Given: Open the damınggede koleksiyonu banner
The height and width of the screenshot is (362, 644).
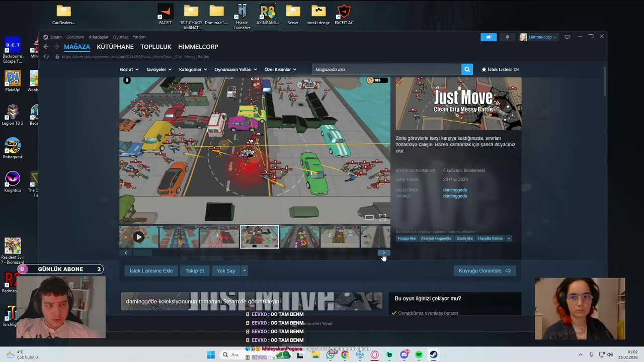Looking at the screenshot, I should pyautogui.click(x=252, y=301).
